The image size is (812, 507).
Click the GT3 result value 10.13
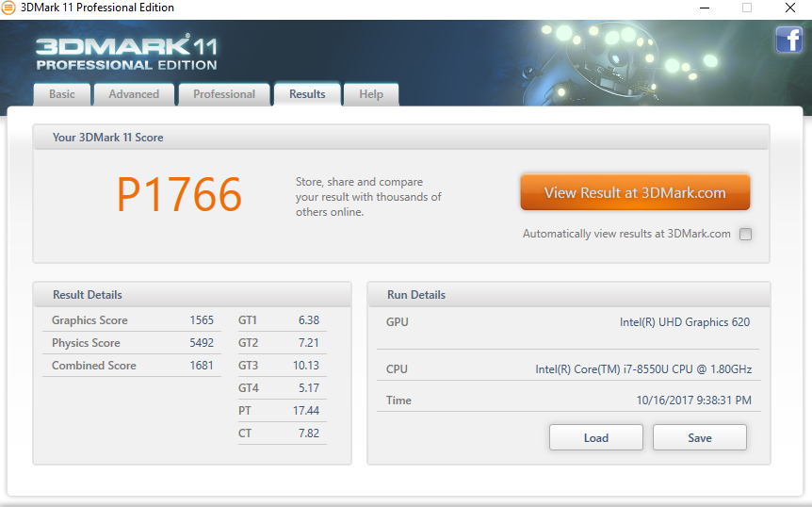click(x=305, y=366)
